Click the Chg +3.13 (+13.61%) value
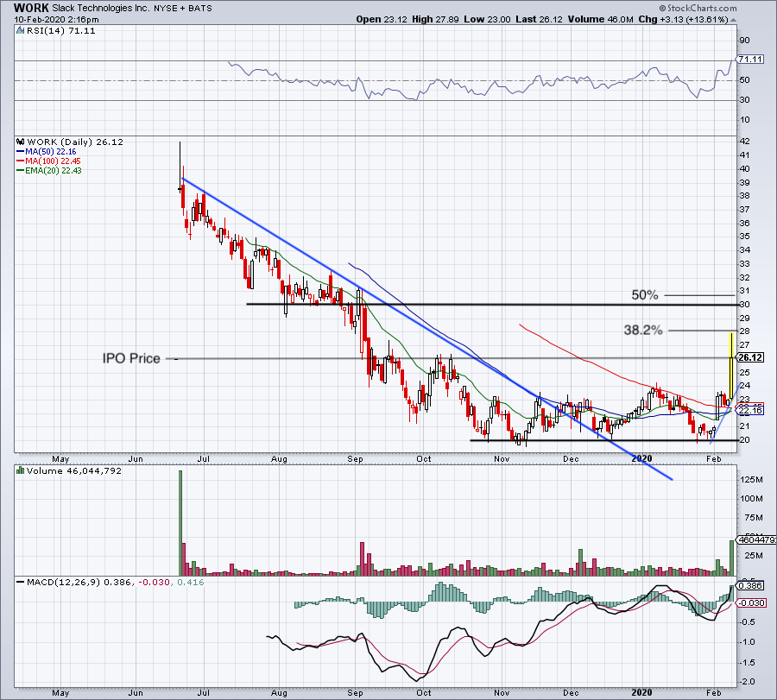 pos(684,19)
